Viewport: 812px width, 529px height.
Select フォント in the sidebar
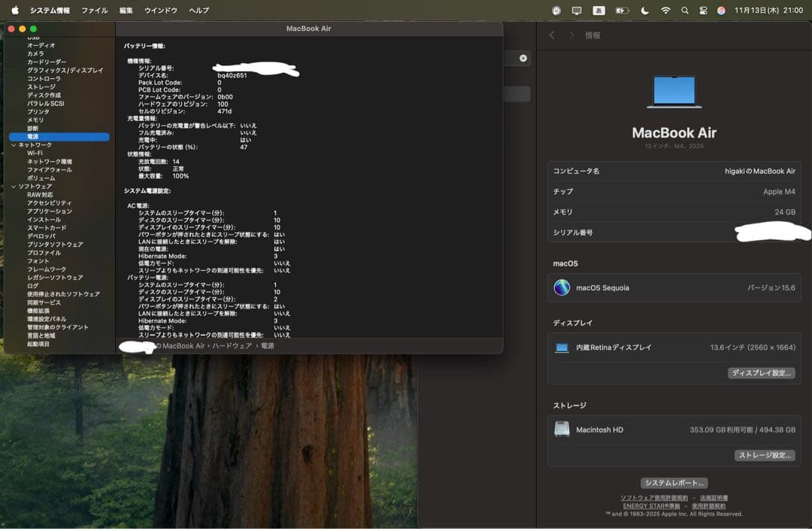pyautogui.click(x=38, y=261)
